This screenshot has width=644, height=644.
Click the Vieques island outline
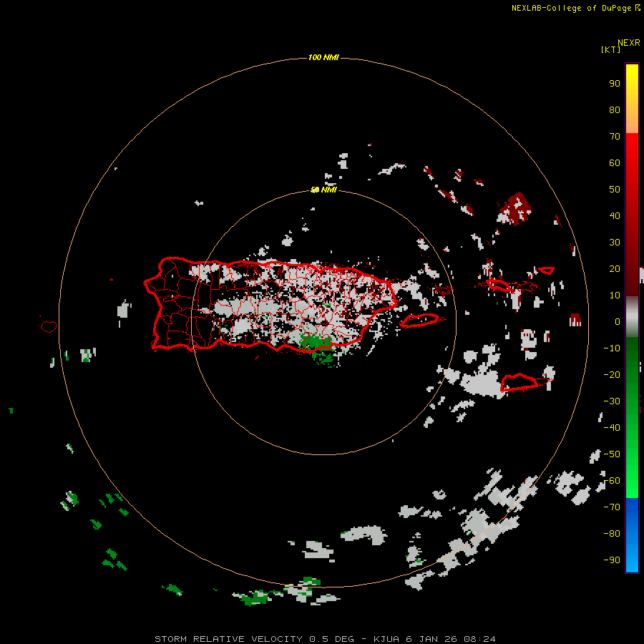coord(421,321)
